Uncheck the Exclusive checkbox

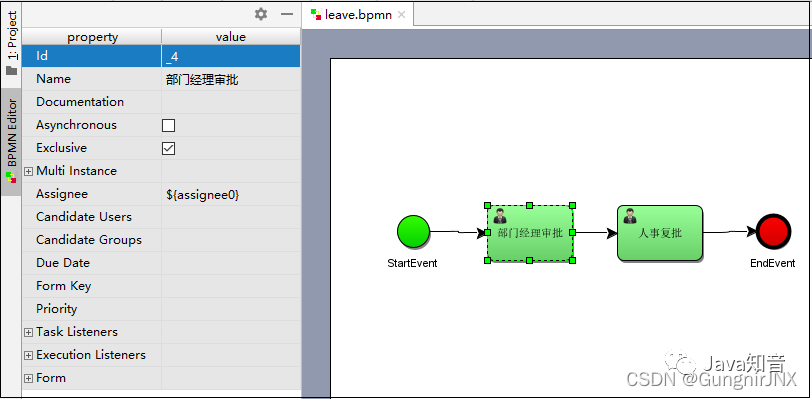point(168,149)
